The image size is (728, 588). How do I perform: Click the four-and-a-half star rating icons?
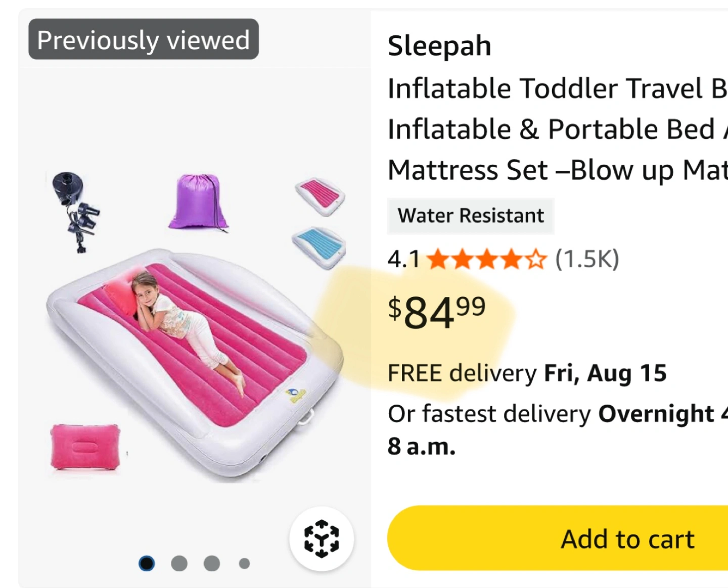click(487, 260)
